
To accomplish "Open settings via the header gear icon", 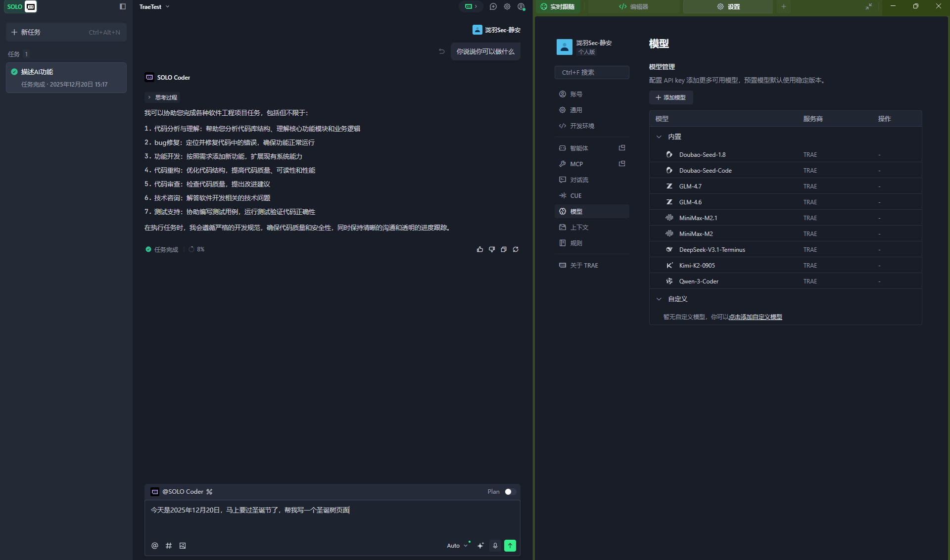I will tap(507, 6).
